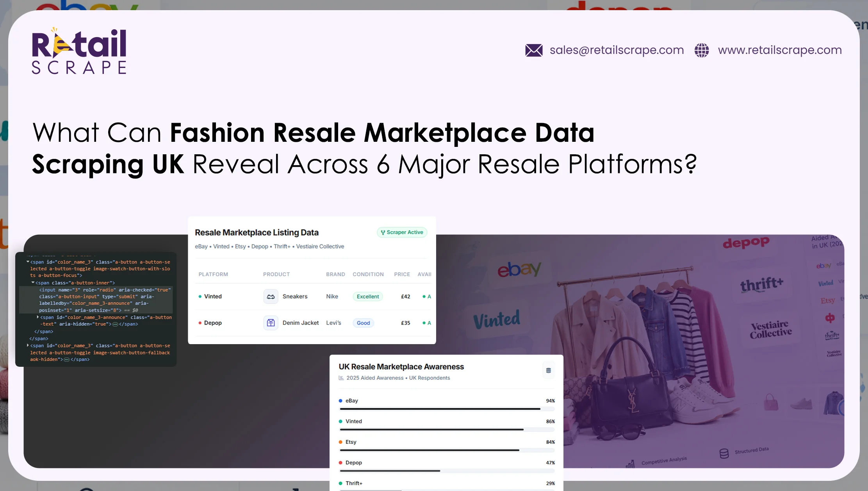Open www.retailscrape.com link
This screenshot has width=868, height=491.
(780, 50)
